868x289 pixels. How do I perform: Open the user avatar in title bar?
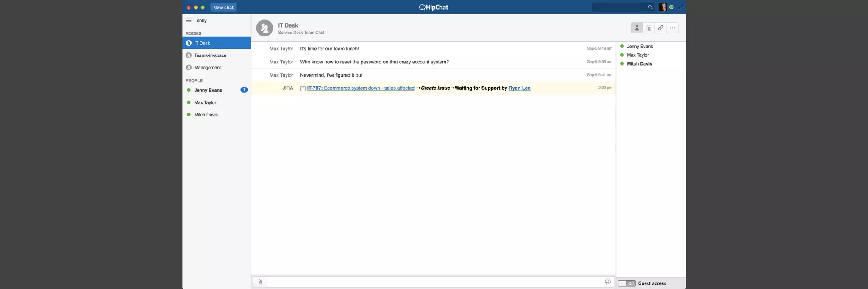pos(662,7)
